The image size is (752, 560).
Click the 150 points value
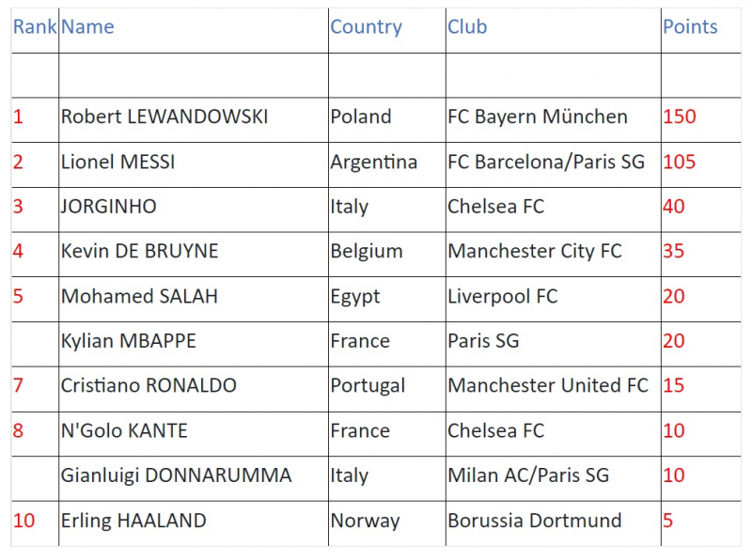tap(679, 117)
